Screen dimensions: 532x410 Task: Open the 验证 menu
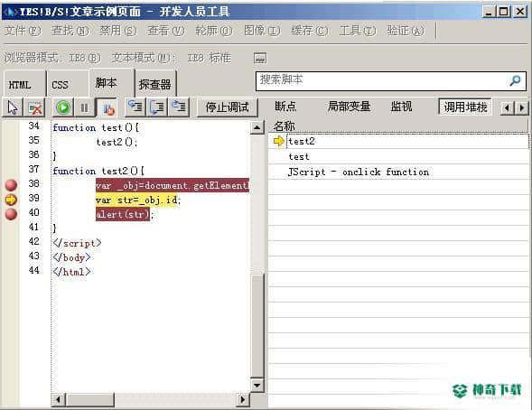click(x=406, y=31)
